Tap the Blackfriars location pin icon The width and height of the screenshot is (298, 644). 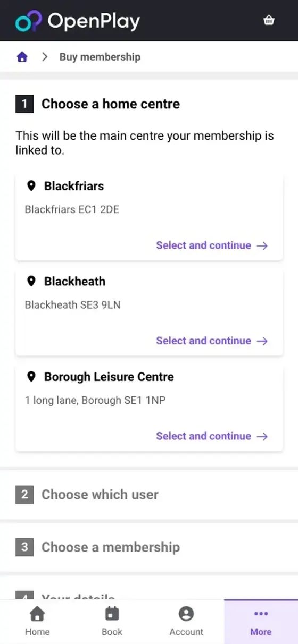pyautogui.click(x=31, y=186)
